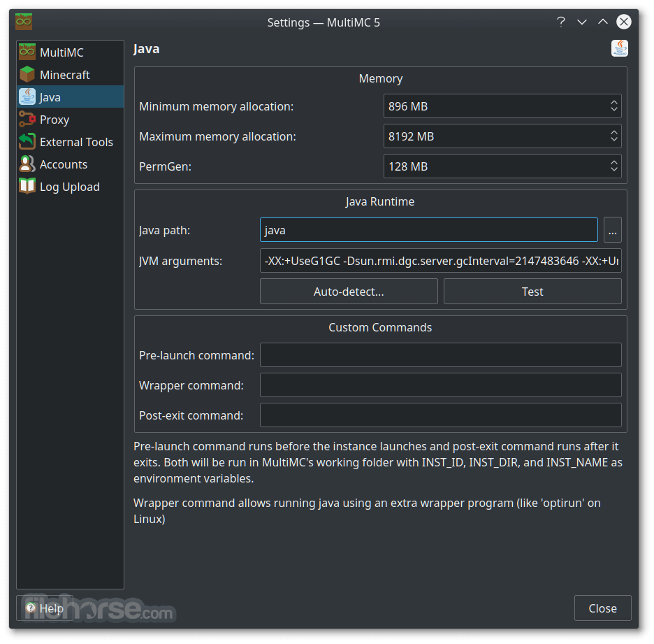This screenshot has height=644, width=654.
Task: Increase the PermGen value
Action: pos(613,162)
